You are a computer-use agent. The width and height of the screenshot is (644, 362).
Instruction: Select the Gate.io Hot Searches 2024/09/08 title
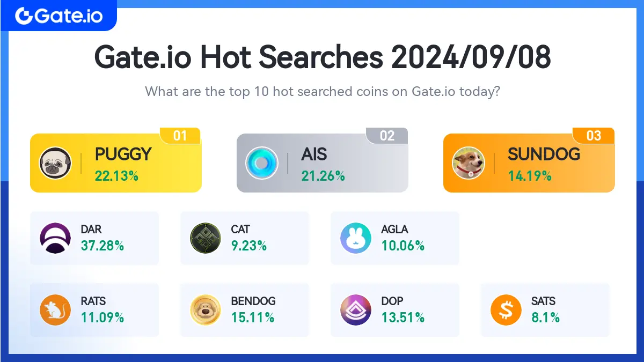tap(322, 57)
